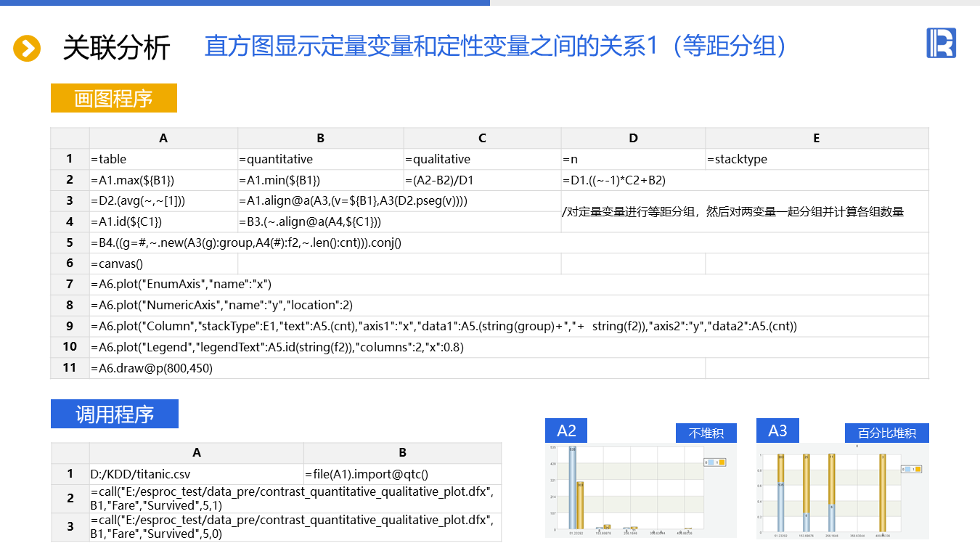Viewport: 980px width, 551px height.
Task: Click the blue R logo icon
Action: click(x=941, y=43)
